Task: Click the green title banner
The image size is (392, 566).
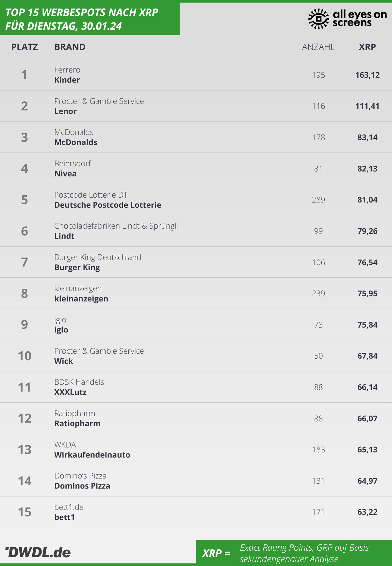Action: [x=90, y=18]
